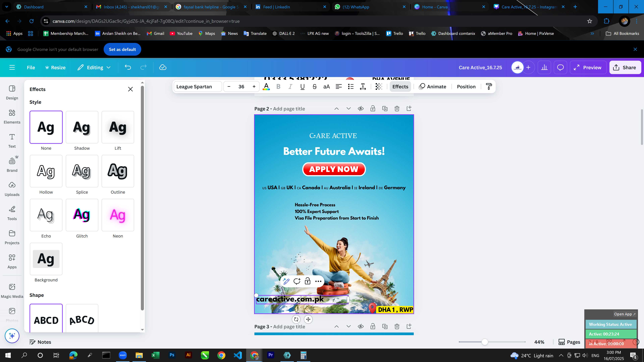Viewport: 644px width, 362px height.
Task: Move Page 3 up
Action: click(x=336, y=326)
